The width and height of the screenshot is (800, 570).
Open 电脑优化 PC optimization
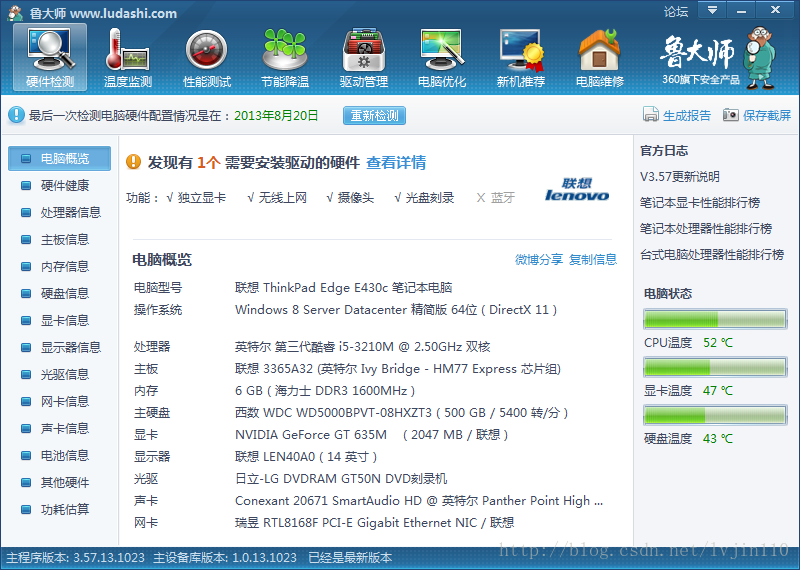tap(442, 58)
